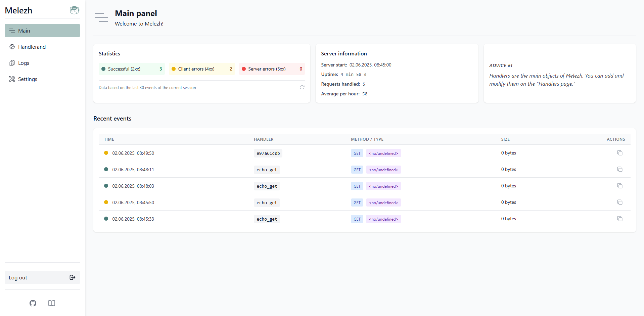Click the echo_get handler in the 08:48:11 row
644x316 pixels.
pos(267,170)
